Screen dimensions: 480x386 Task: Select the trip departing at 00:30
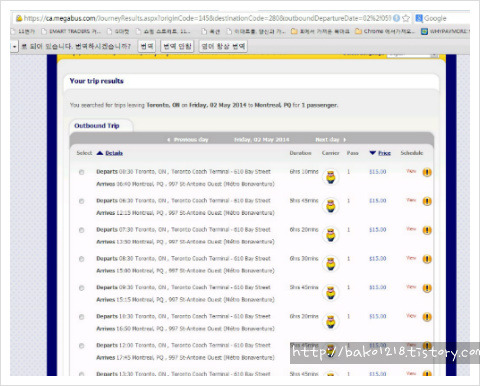[81, 172]
